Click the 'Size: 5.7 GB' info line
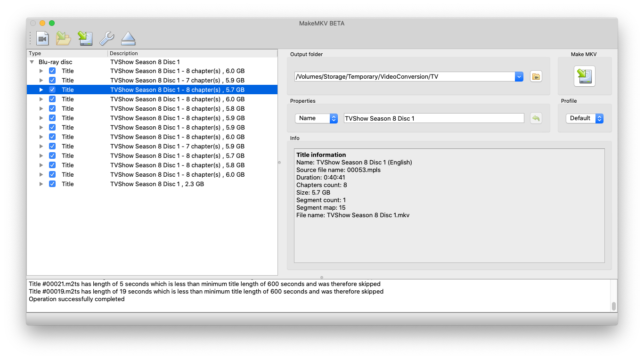The image size is (644, 360). pos(313,192)
